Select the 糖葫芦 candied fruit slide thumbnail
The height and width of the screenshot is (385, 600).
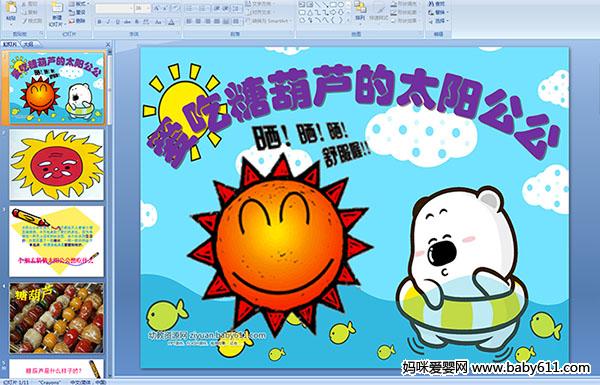click(x=56, y=318)
